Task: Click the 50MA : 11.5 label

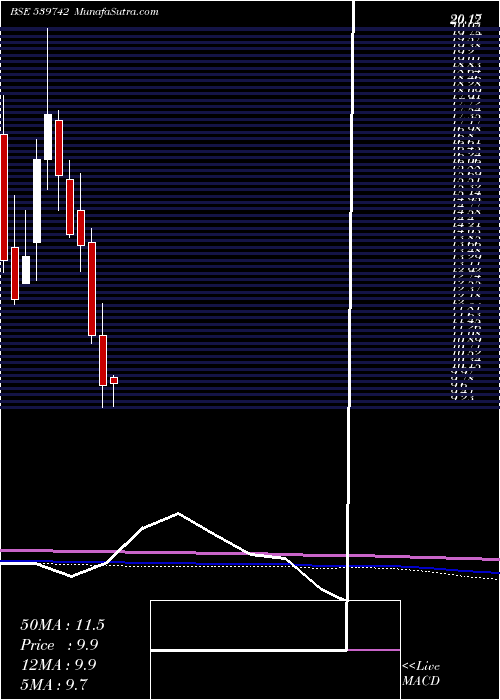Action: (x=62, y=625)
